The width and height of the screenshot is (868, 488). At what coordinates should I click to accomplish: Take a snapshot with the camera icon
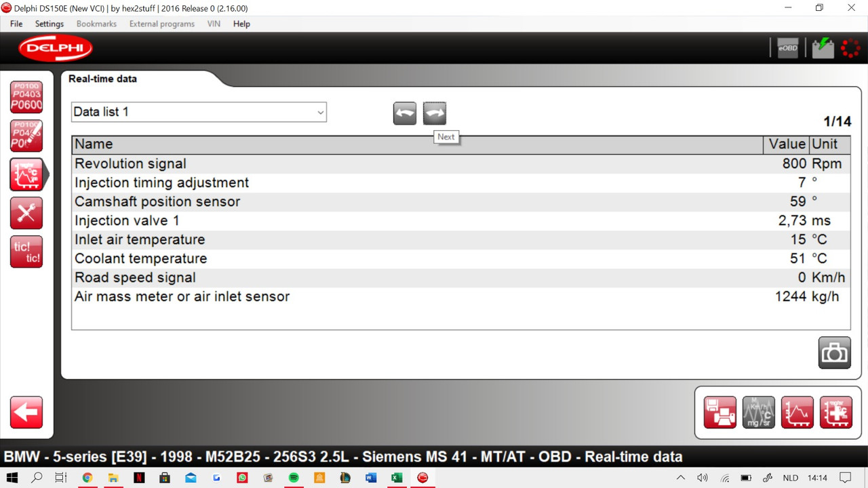[835, 352]
